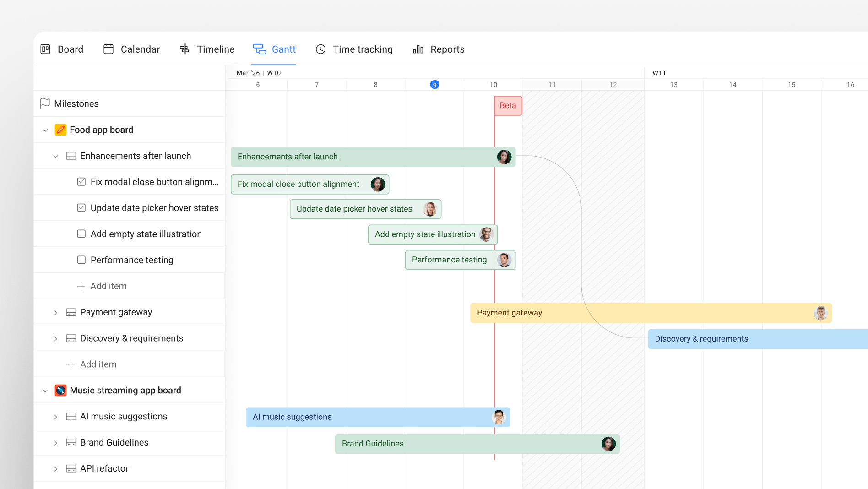This screenshot has height=489, width=868.
Task: Click day 13 in the date header
Action: tap(674, 85)
